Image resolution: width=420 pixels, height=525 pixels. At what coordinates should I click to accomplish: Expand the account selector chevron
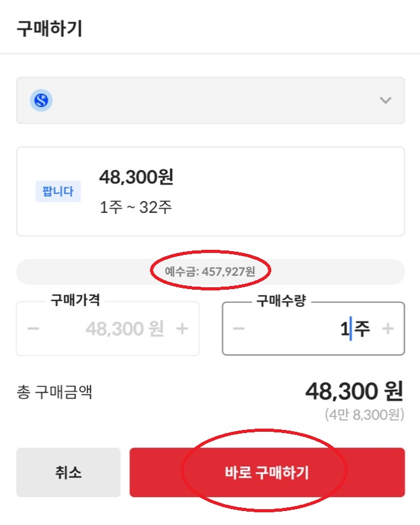pos(385,100)
